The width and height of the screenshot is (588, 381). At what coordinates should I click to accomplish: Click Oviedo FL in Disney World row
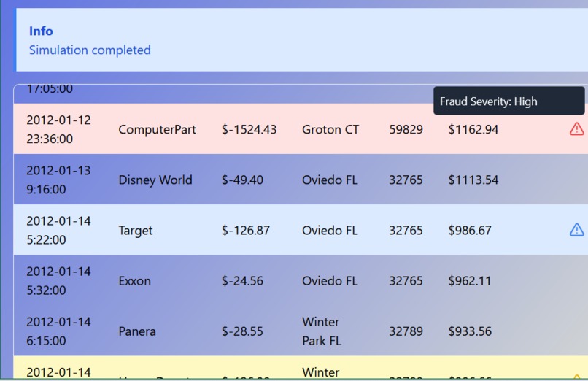[x=330, y=180]
